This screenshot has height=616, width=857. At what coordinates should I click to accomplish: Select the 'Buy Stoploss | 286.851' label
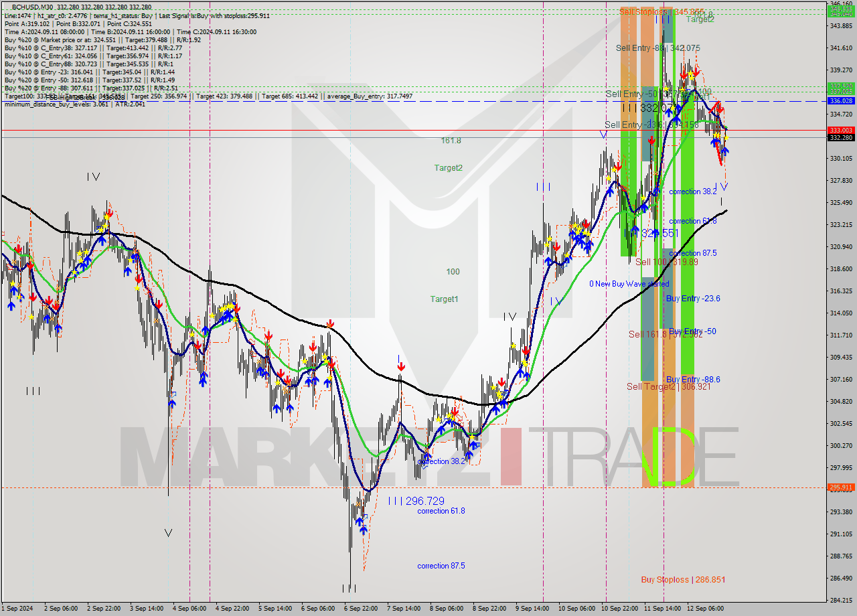(683, 579)
